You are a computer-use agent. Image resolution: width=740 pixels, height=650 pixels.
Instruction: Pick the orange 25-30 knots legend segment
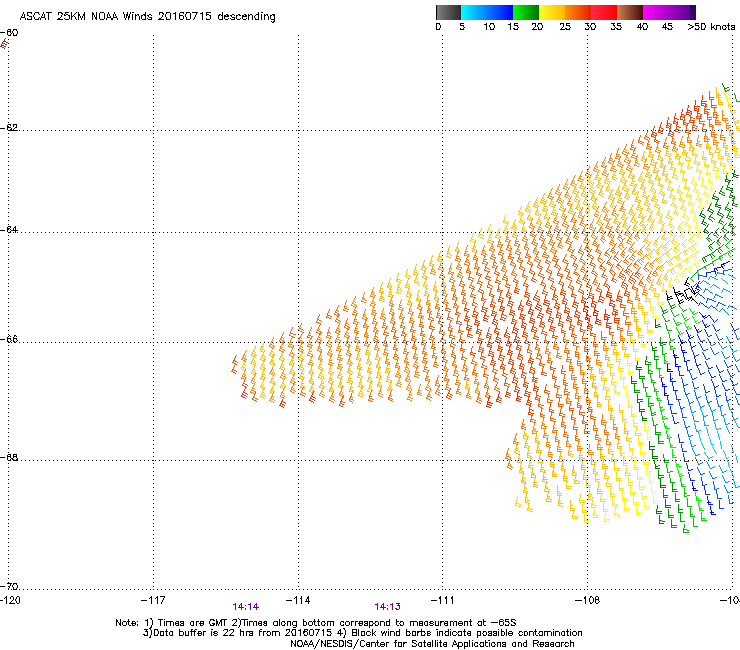click(x=578, y=12)
